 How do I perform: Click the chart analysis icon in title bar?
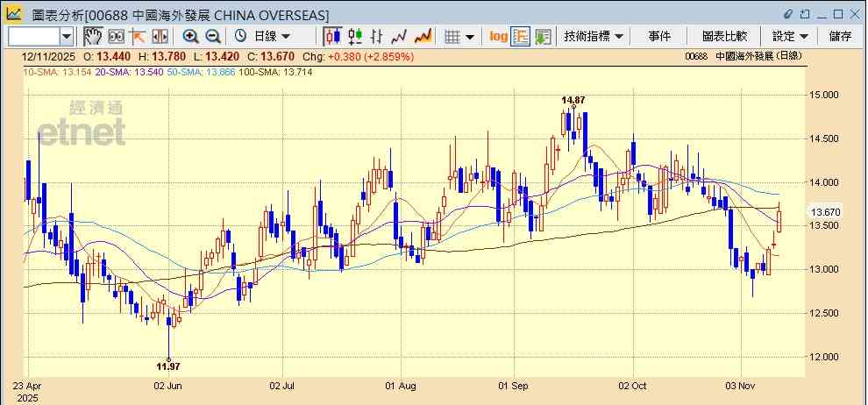point(13,14)
